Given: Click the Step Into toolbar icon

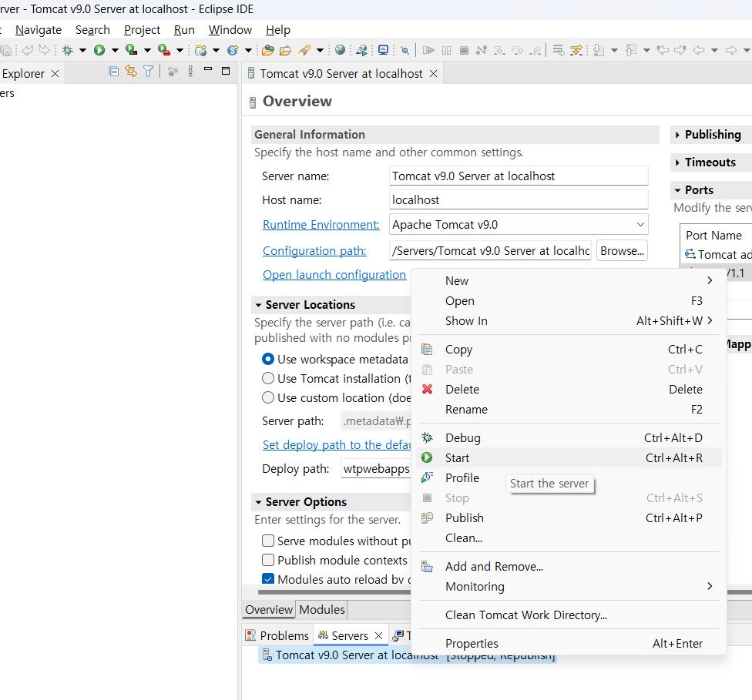Looking at the screenshot, I should 499,50.
